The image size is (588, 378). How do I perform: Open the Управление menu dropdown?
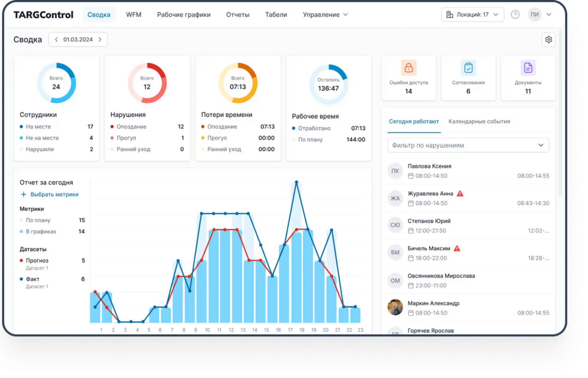click(x=325, y=15)
